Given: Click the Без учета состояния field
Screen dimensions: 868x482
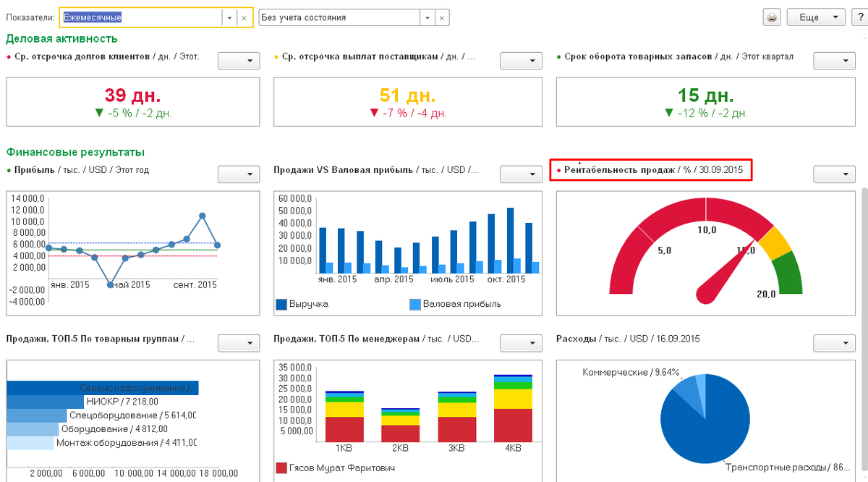Looking at the screenshot, I should [x=339, y=17].
